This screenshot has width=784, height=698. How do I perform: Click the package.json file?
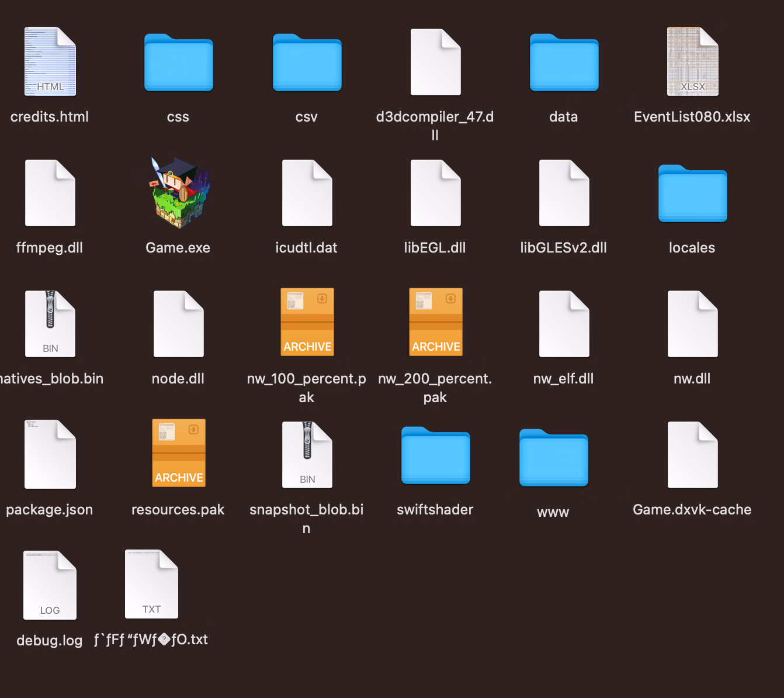(50, 454)
